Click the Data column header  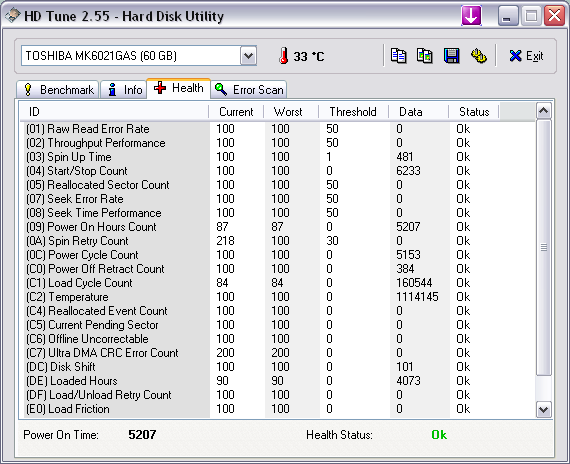(418, 112)
